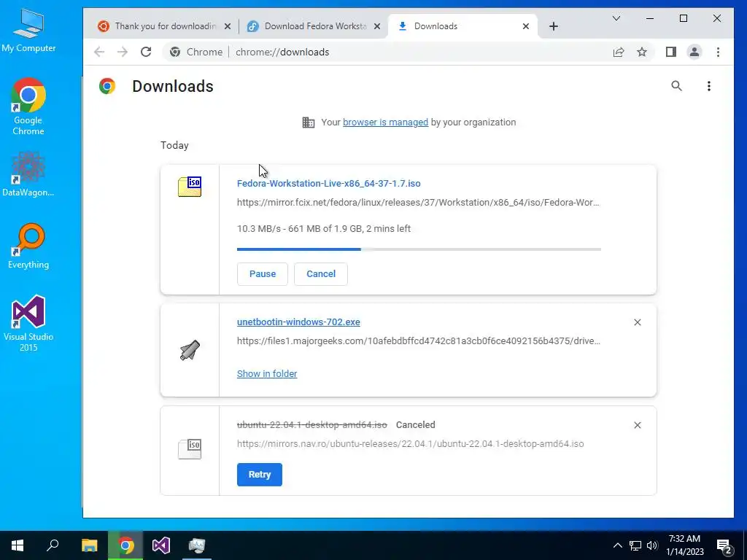Screen dimensions: 747x560
Task: Click the download speed status text
Action: pos(323,228)
